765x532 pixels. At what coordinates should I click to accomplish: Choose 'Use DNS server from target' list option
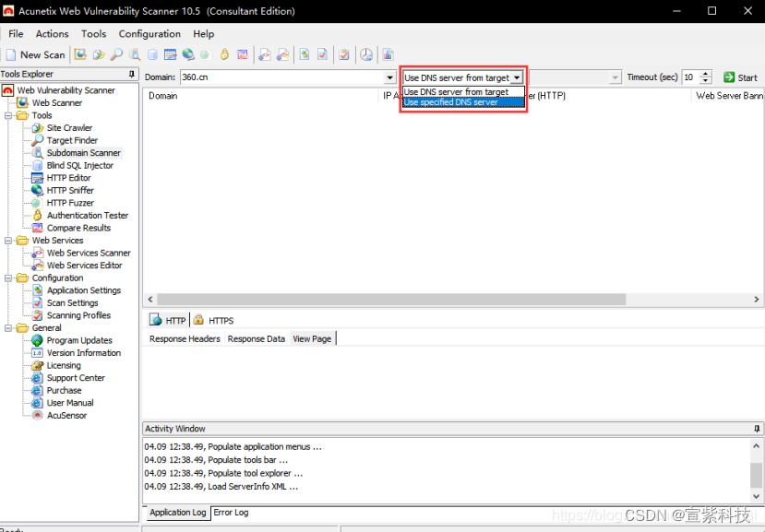pyautogui.click(x=463, y=91)
